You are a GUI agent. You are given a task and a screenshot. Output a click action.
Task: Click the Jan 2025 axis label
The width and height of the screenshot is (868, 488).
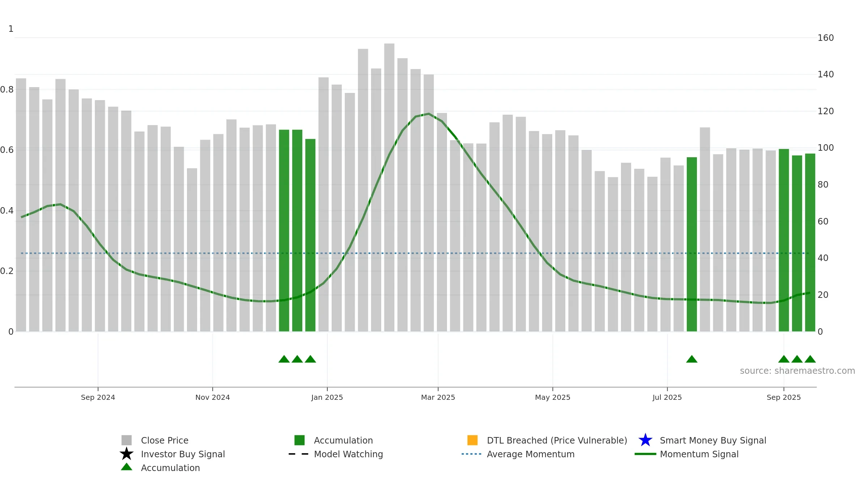tap(327, 397)
